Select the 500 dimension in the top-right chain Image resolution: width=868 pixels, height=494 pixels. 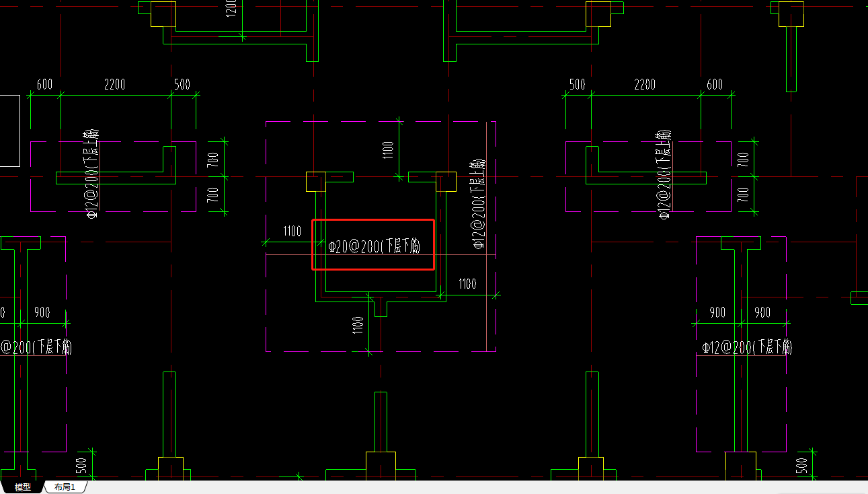coord(578,85)
